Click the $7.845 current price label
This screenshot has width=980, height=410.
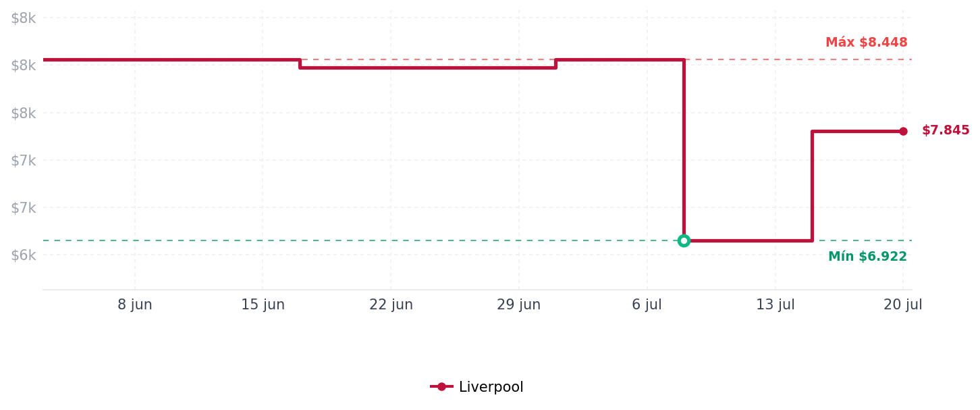[946, 130]
